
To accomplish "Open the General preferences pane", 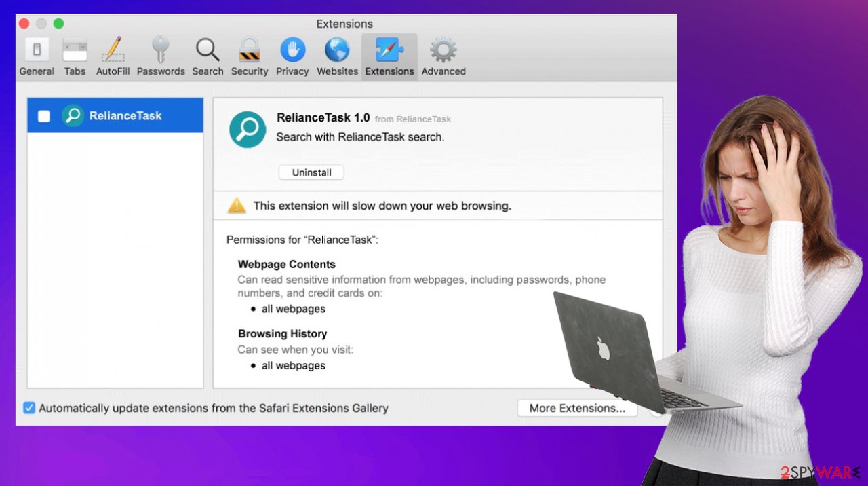I will [37, 58].
